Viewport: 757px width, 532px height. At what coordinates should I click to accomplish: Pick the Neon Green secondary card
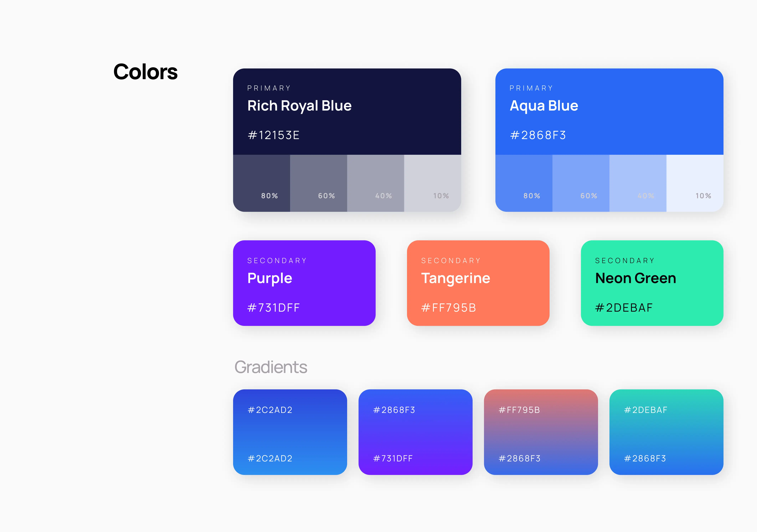(x=652, y=283)
